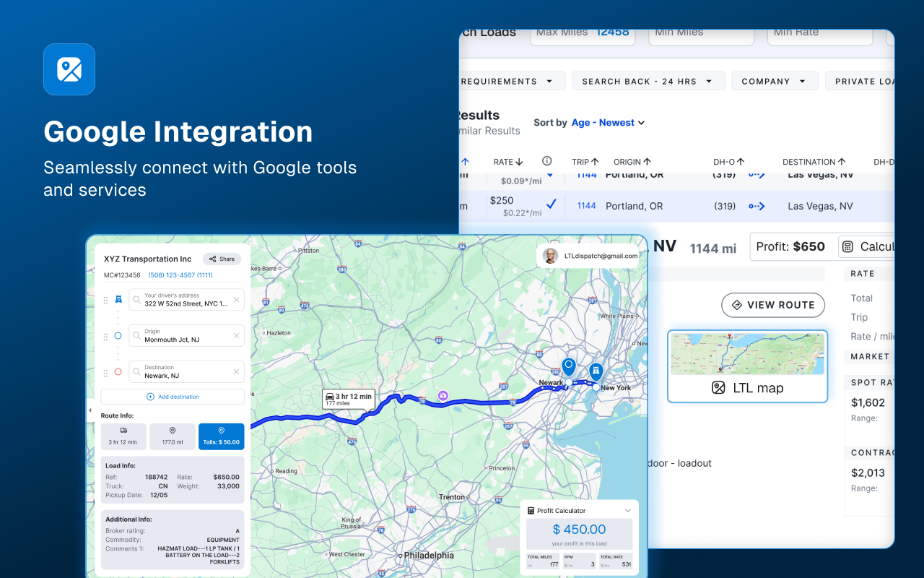Expand the Search Back - 24 Hrs dropdown
The width and height of the screenshot is (924, 578).
pos(648,81)
